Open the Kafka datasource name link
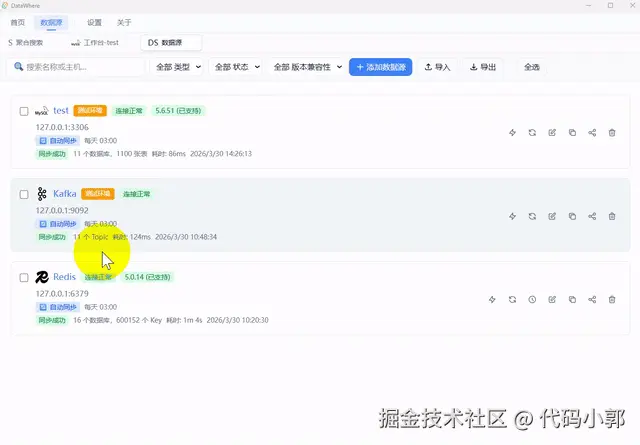Screen dimensions: 640x445 click(64, 194)
